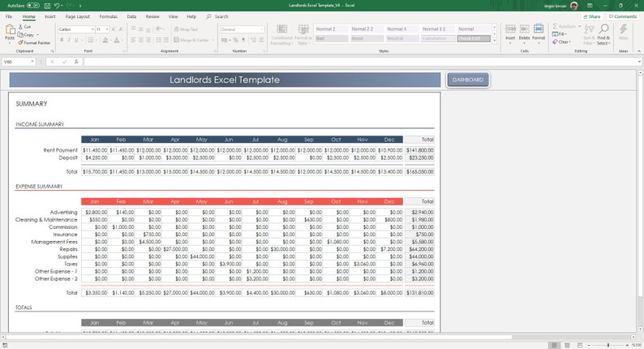Switch to the Formulas tab

click(x=109, y=16)
